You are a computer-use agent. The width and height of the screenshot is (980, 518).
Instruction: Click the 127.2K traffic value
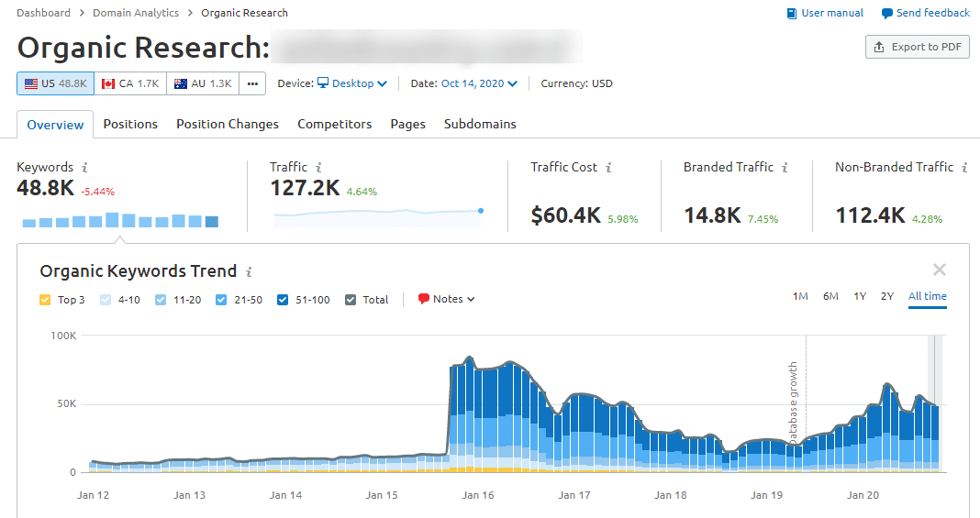point(305,188)
